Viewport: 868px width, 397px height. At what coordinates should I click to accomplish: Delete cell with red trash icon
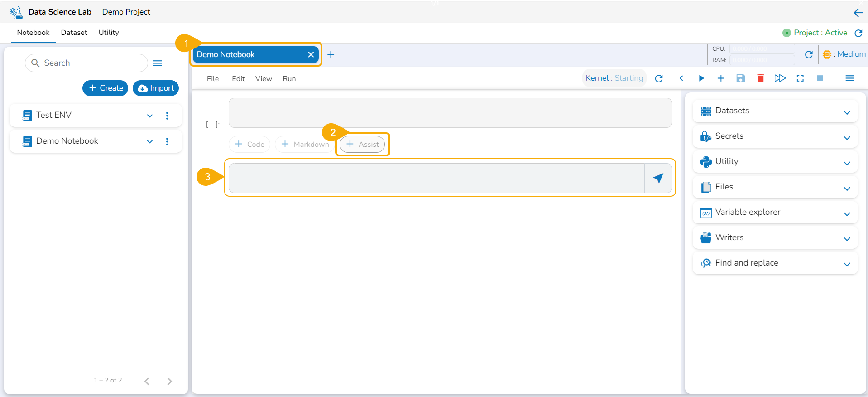[760, 78]
